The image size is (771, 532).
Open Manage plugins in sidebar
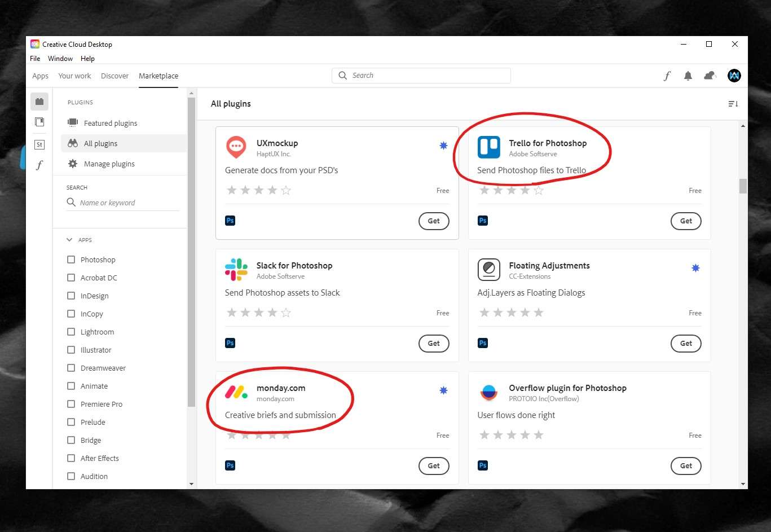(124, 164)
